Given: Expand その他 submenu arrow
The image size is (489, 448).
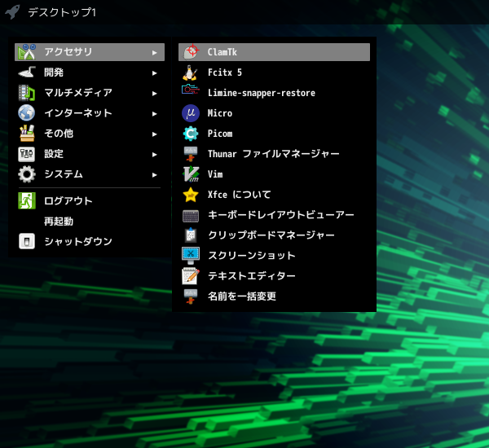Looking at the screenshot, I should [154, 134].
